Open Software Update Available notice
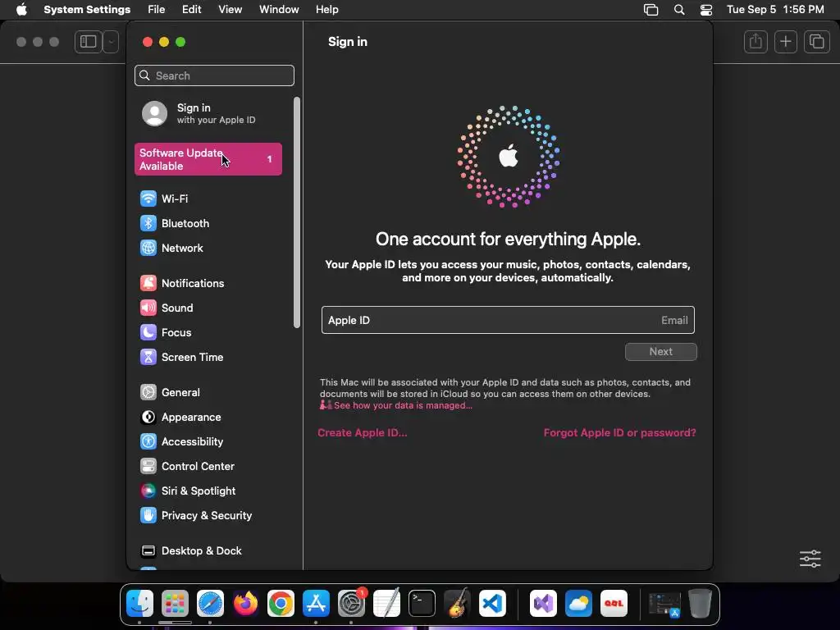 click(208, 159)
